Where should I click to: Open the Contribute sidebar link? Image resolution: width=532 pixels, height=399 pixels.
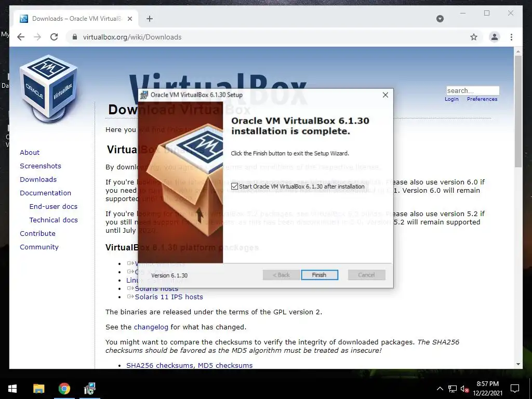37,233
